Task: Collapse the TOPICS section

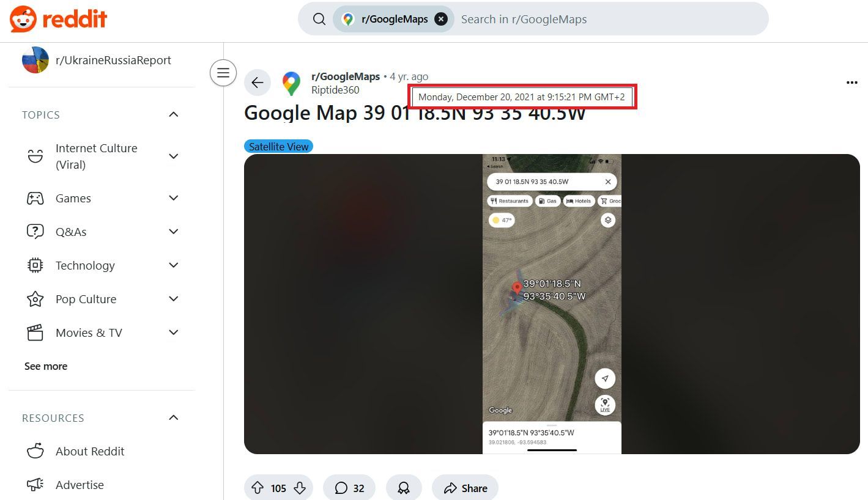Action: coord(174,114)
